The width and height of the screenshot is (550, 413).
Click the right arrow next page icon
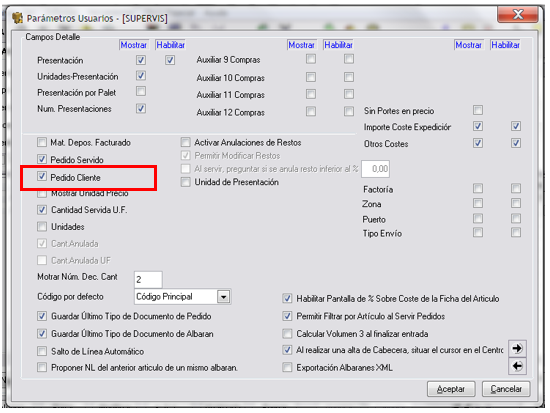517,348
